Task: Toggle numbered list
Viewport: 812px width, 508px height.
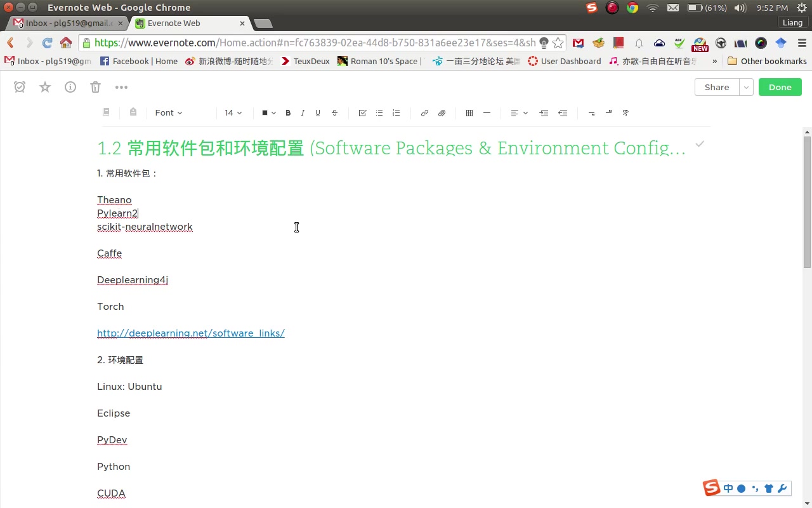Action: pos(396,113)
